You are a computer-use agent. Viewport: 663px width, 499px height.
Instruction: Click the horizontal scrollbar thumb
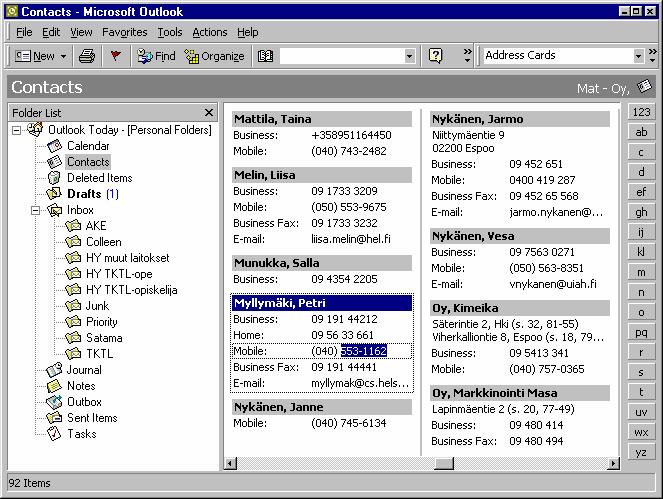click(444, 463)
